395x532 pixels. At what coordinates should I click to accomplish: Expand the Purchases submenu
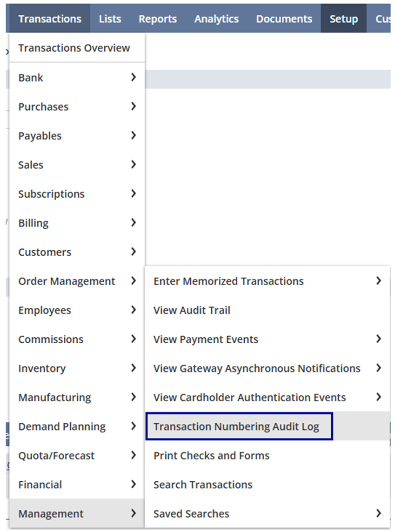pos(77,106)
